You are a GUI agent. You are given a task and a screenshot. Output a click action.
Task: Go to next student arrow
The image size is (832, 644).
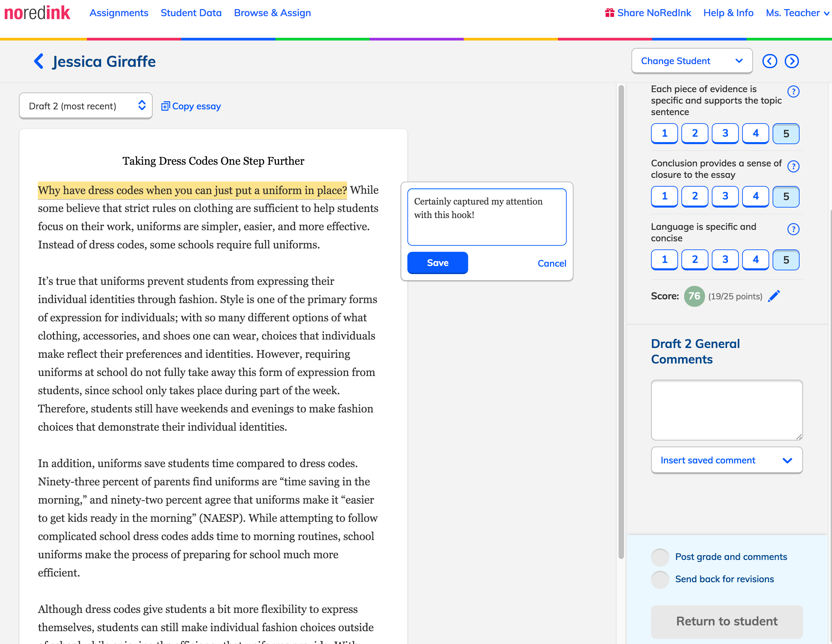pos(791,61)
